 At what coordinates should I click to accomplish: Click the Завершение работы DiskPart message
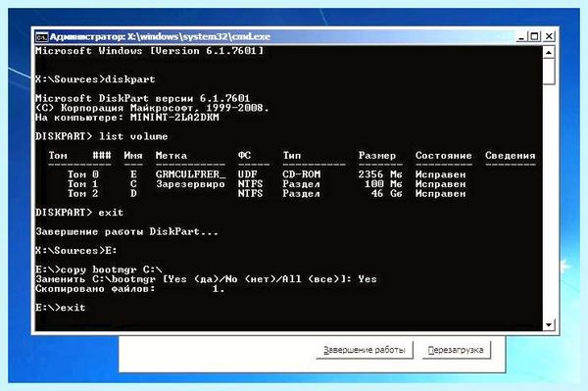click(x=126, y=231)
